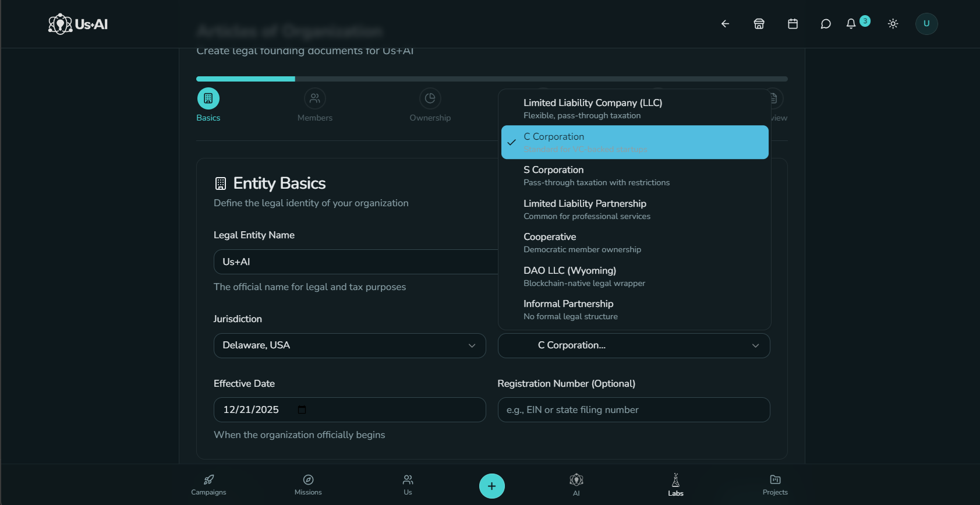Open the store icon in top bar

tap(759, 24)
